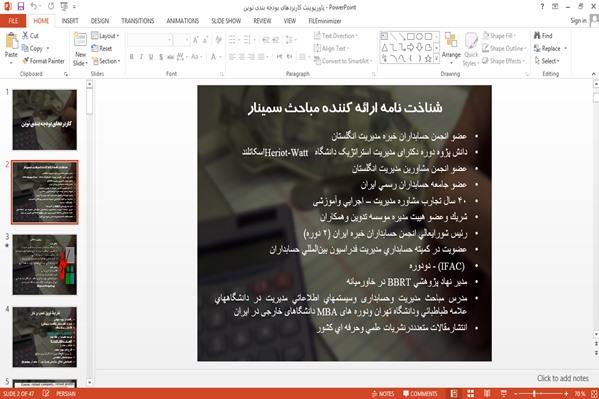Open the Align Text dropdown
Screen dimensions: 599x399
click(331, 48)
